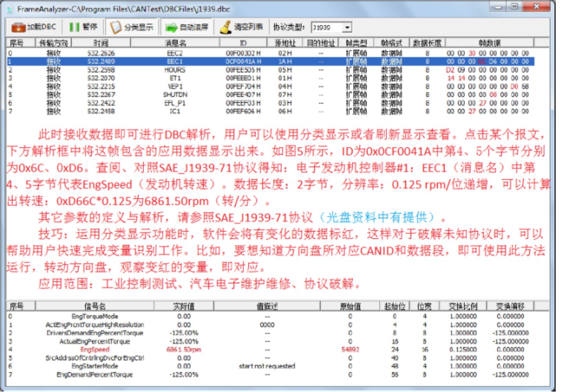Clear the list with the 清空列表 broom icon
The width and height of the screenshot is (585, 392).
pyautogui.click(x=226, y=27)
